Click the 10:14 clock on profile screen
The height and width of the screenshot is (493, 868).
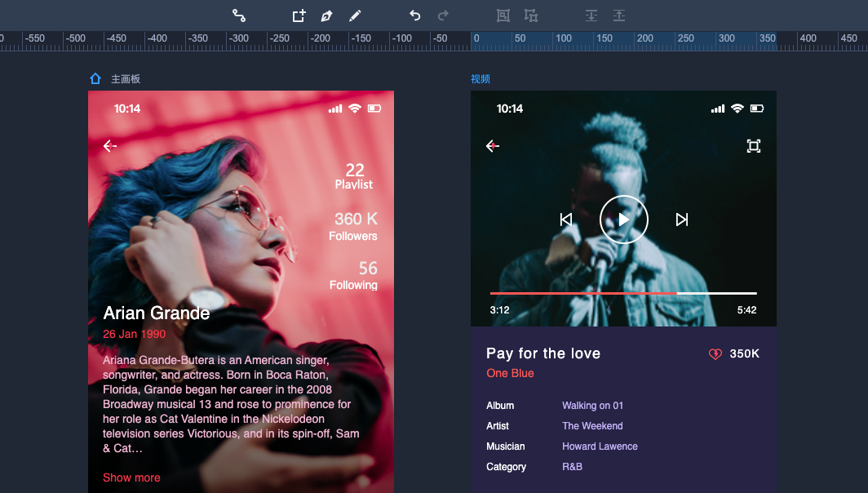pos(127,109)
